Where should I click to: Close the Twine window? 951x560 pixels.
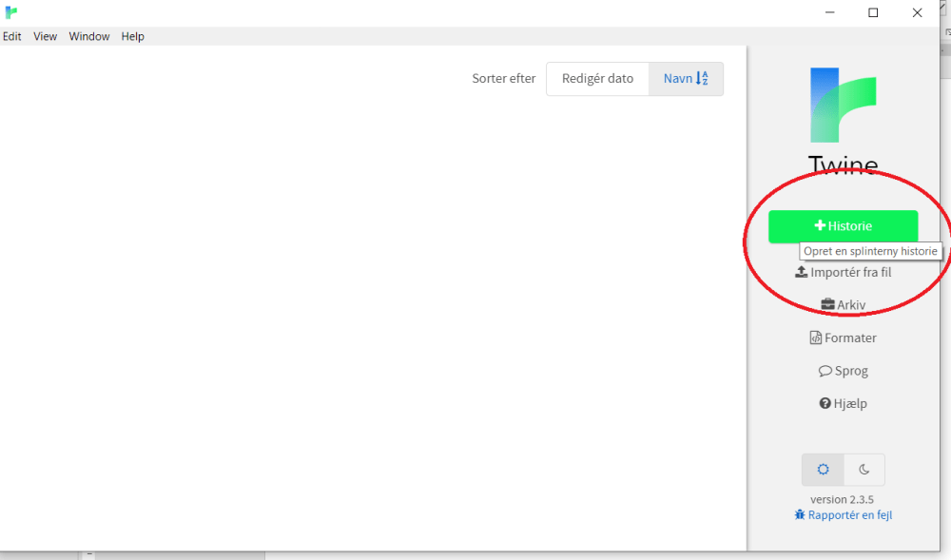point(917,12)
